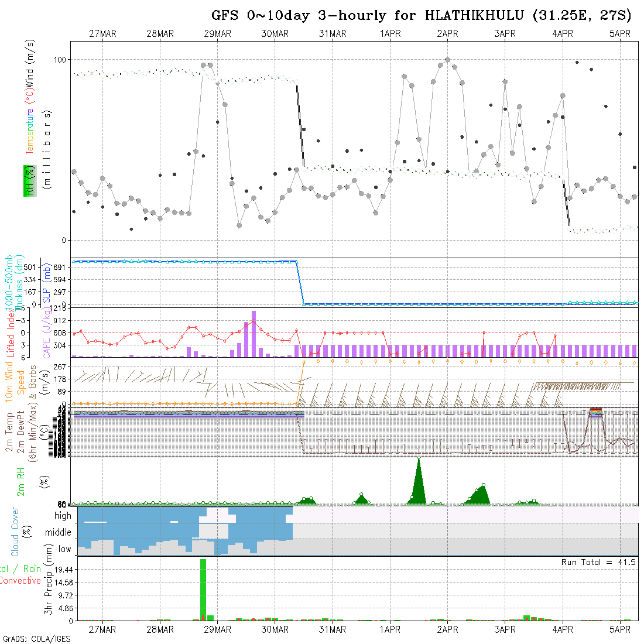
Task: Click the 4APR label on bottom axis
Action: click(563, 629)
